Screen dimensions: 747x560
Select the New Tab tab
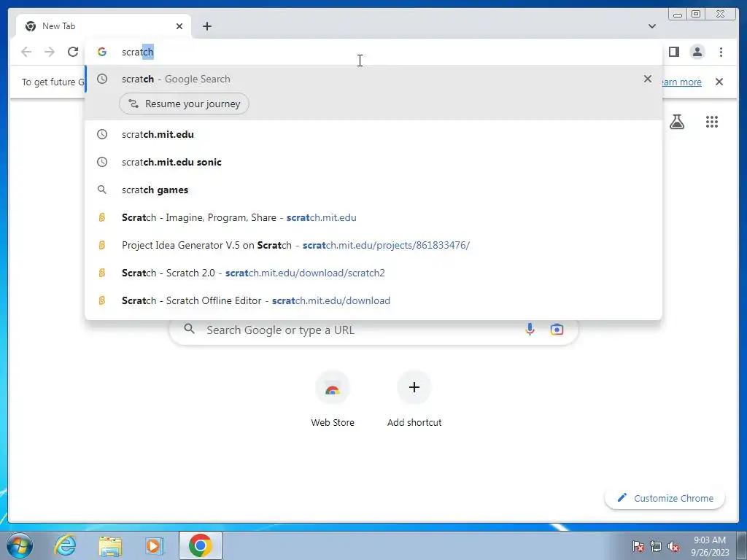[104, 26]
